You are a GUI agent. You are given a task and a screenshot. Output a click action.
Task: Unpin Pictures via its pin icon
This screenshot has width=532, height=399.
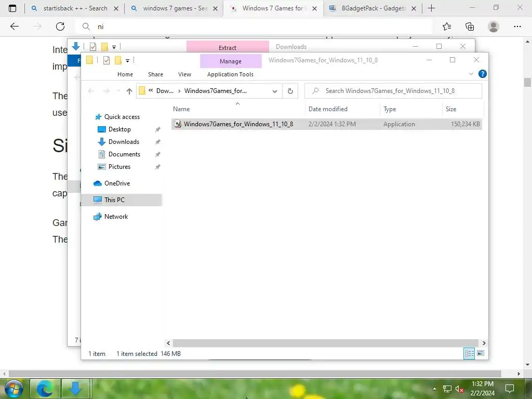point(158,167)
